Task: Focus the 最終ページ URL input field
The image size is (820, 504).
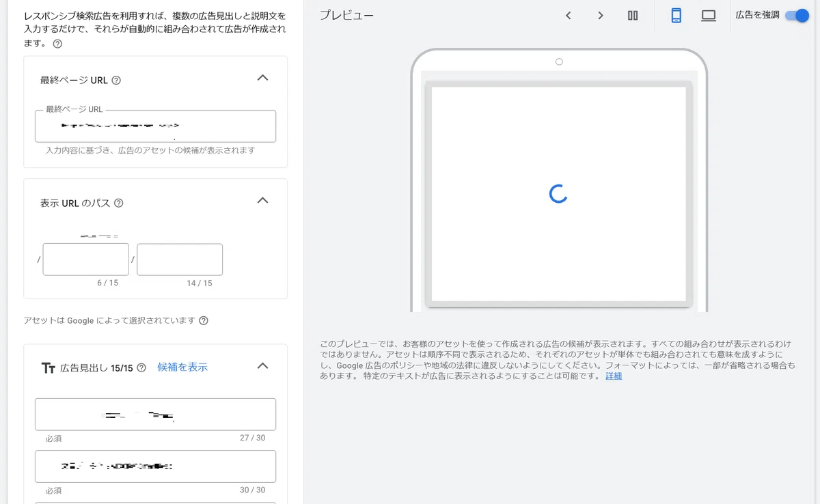Action: 156,126
